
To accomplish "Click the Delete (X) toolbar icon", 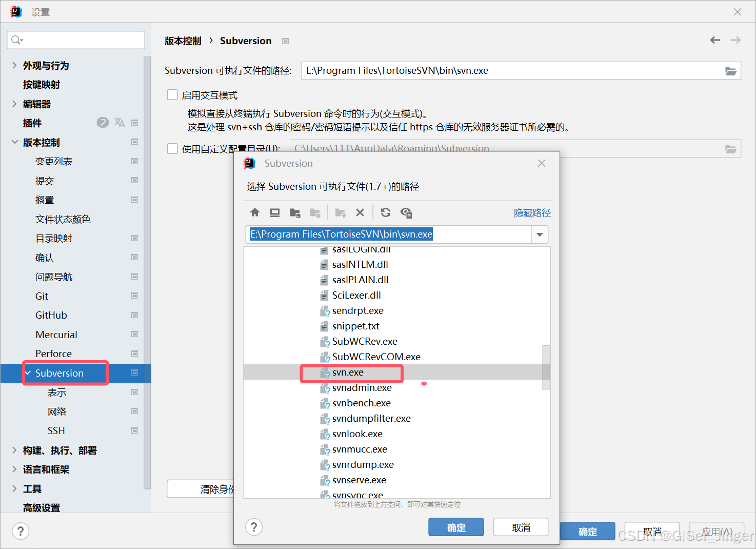I will click(360, 212).
